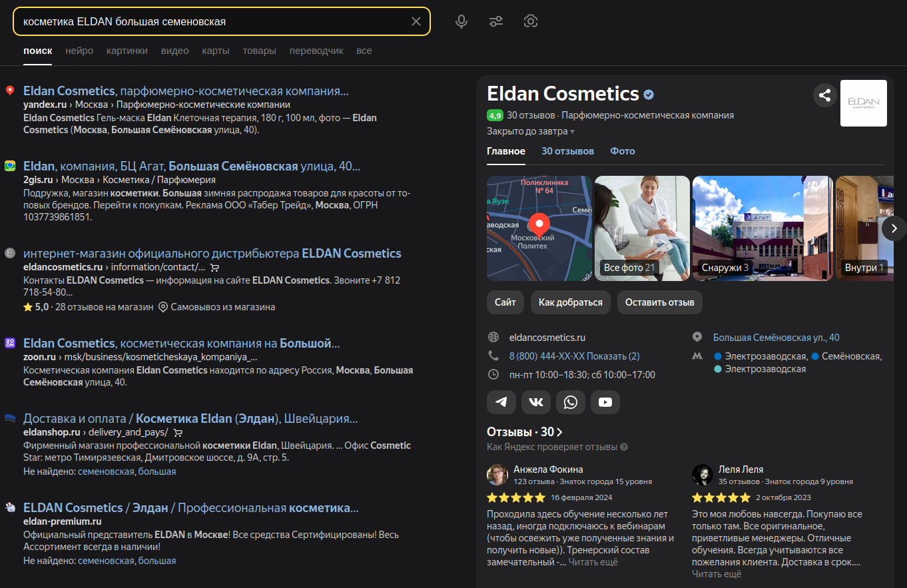The width and height of the screenshot is (907, 588).
Task: Open result 'Eldan Cosmetics, парфюмерно-косметическая компания'
Action: tap(186, 91)
